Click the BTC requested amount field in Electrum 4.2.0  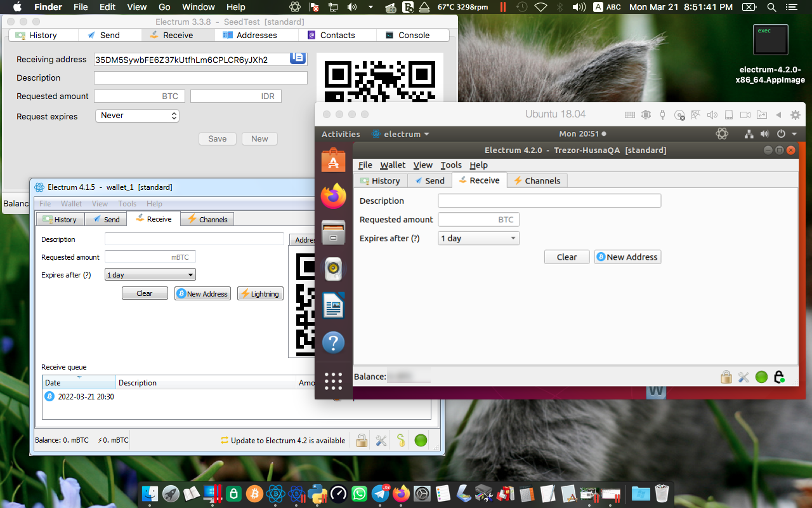coord(479,220)
